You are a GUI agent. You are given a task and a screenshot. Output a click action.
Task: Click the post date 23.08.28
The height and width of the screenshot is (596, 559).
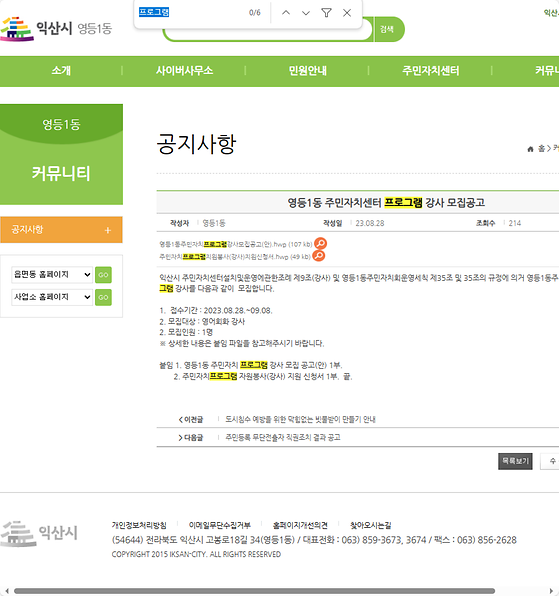[370, 223]
